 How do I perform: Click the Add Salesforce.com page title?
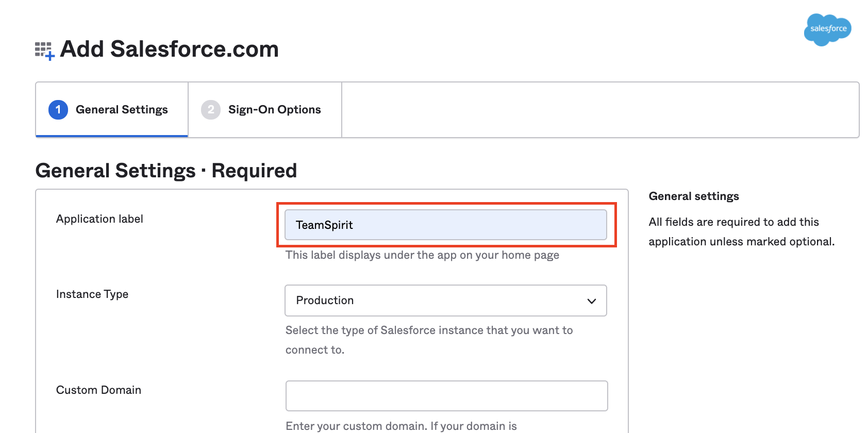click(x=169, y=49)
